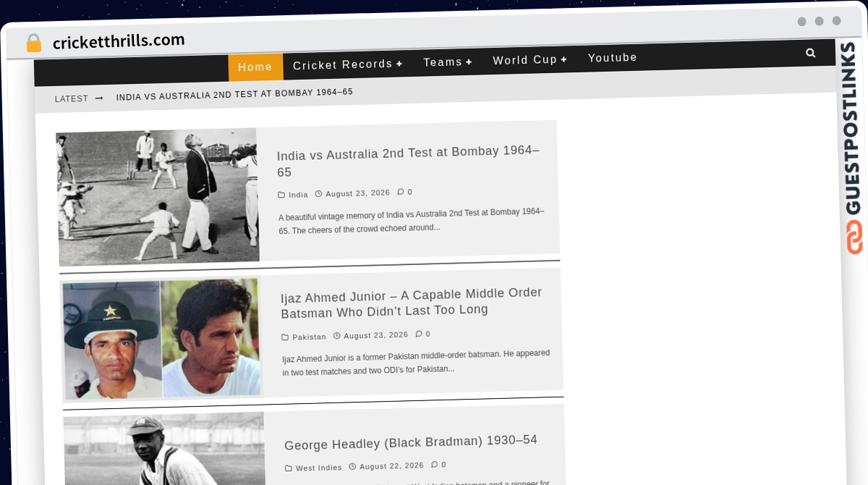The height and width of the screenshot is (485, 868).
Task: Click the folder icon beside West Indies
Action: click(289, 468)
